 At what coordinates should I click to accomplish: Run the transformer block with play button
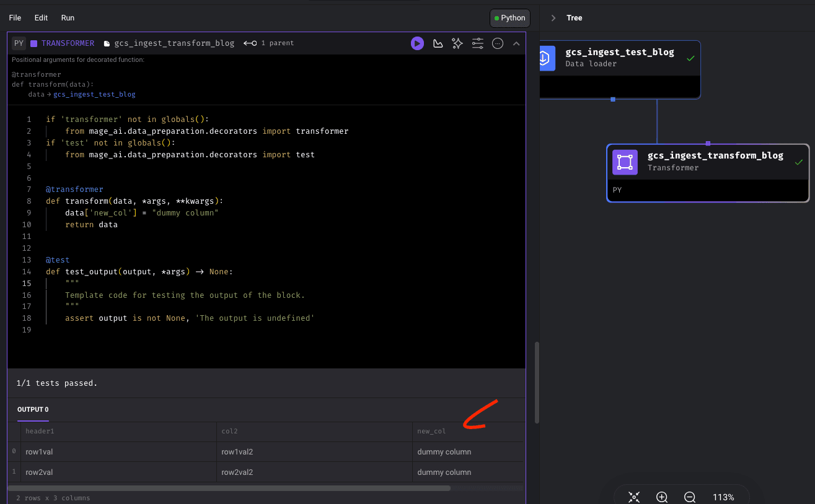click(417, 43)
